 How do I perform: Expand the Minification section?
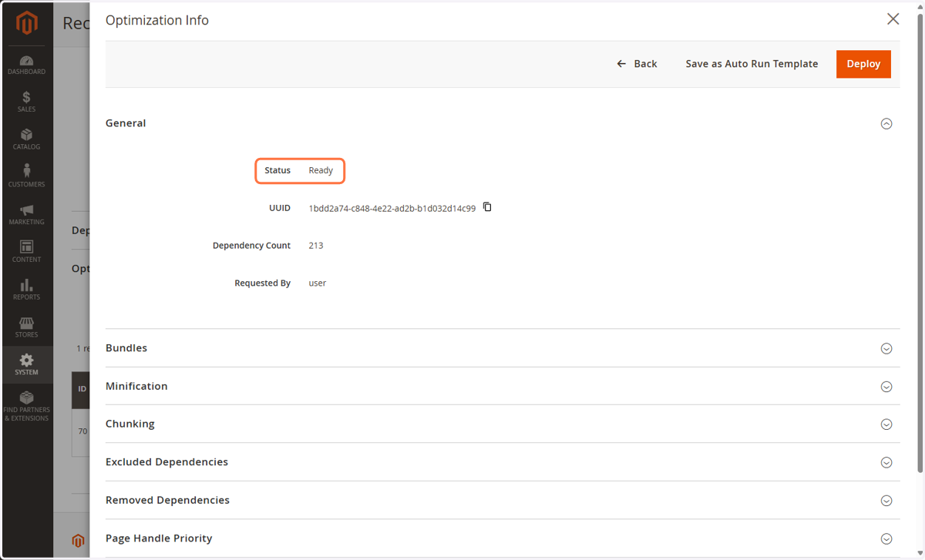[886, 387]
